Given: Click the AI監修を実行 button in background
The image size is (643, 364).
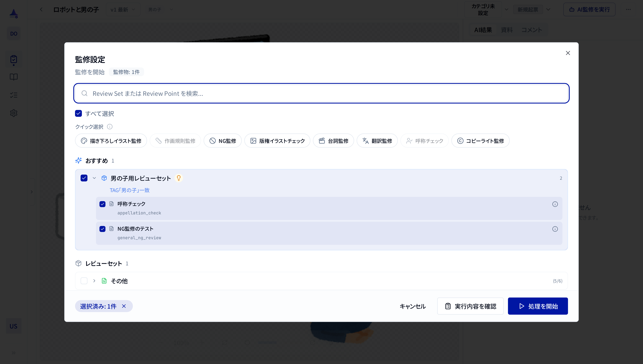Looking at the screenshot, I should click(x=589, y=10).
